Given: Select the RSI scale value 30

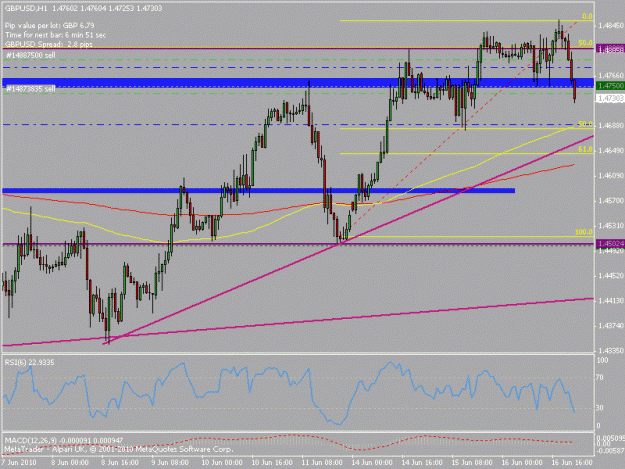Looking at the screenshot, I should (600, 407).
